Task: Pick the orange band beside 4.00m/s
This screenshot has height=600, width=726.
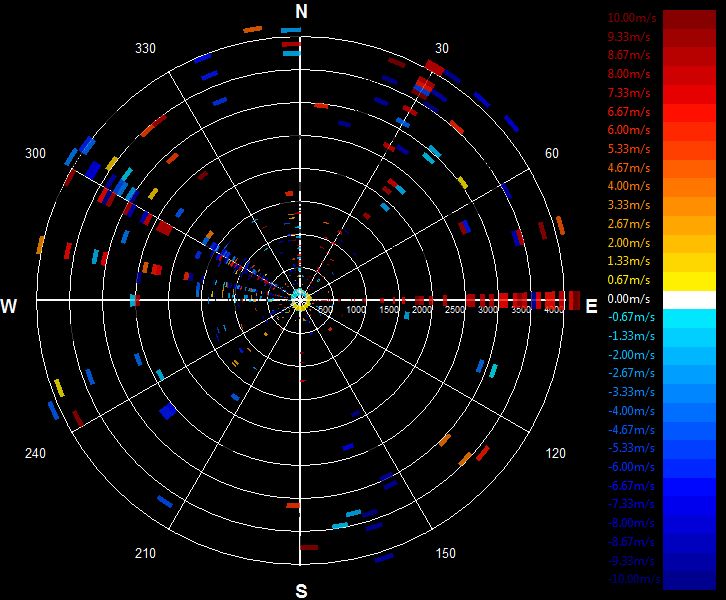Action: [x=689, y=188]
